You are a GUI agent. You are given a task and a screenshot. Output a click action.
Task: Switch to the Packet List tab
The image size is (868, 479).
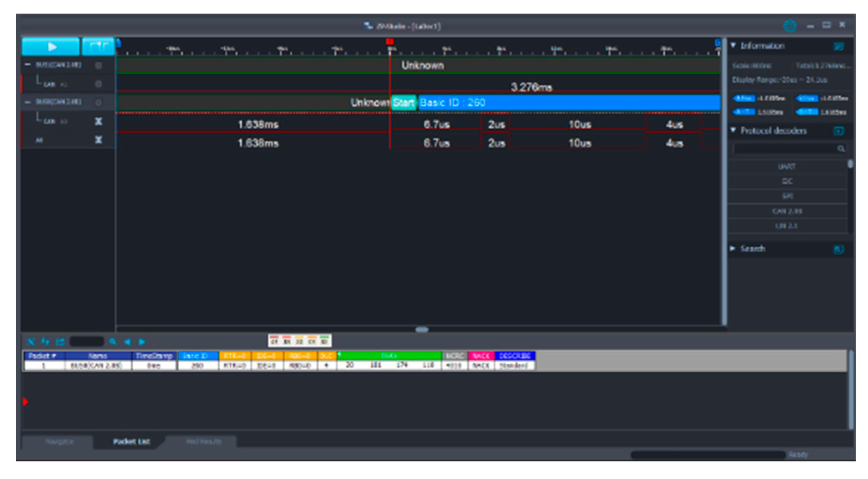(131, 441)
